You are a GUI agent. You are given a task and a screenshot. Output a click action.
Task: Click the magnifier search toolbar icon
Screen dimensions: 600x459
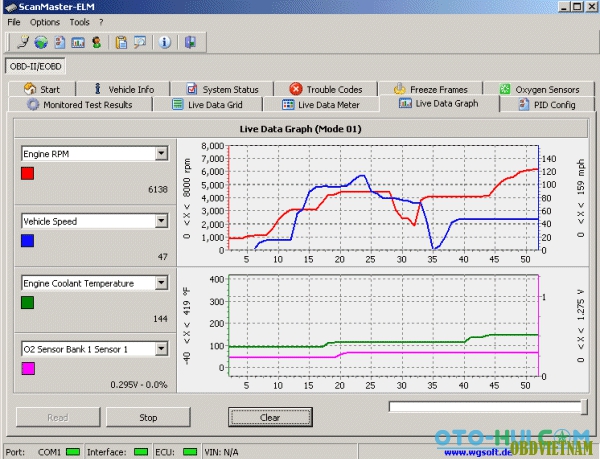click(140, 42)
